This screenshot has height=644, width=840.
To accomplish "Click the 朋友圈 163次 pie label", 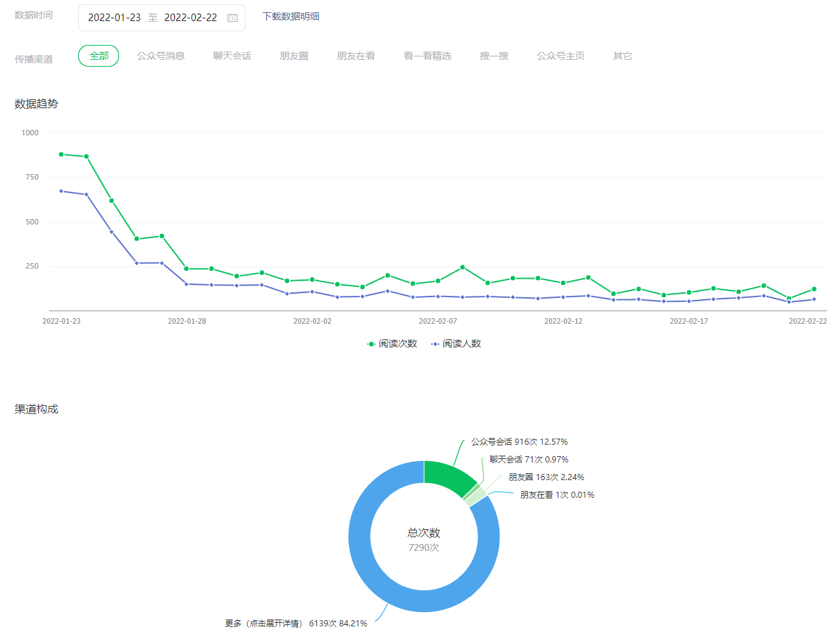I will [545, 477].
